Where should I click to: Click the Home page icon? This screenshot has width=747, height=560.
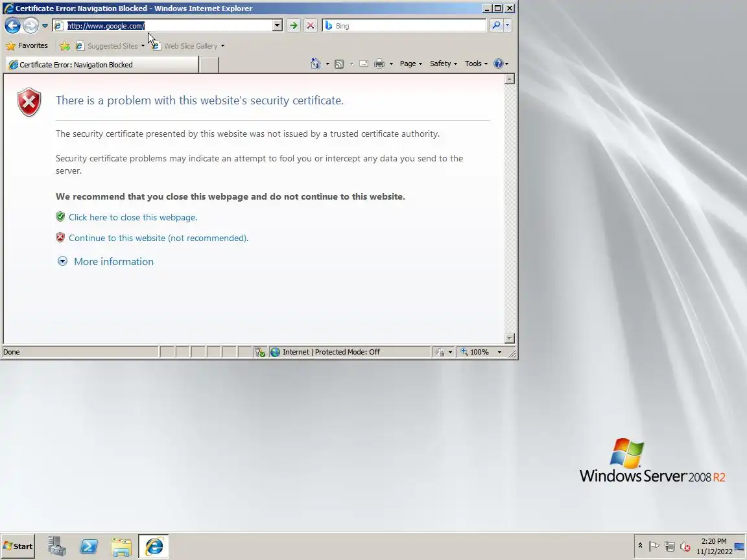pyautogui.click(x=315, y=64)
